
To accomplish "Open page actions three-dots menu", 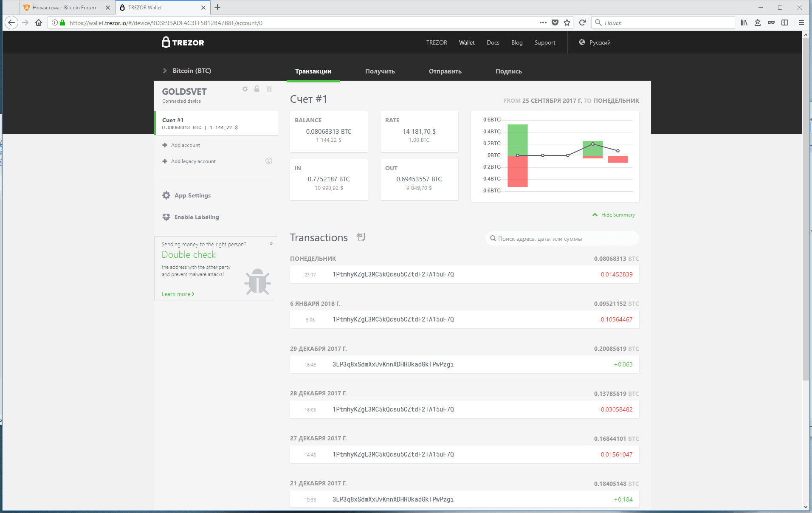I will [x=543, y=23].
